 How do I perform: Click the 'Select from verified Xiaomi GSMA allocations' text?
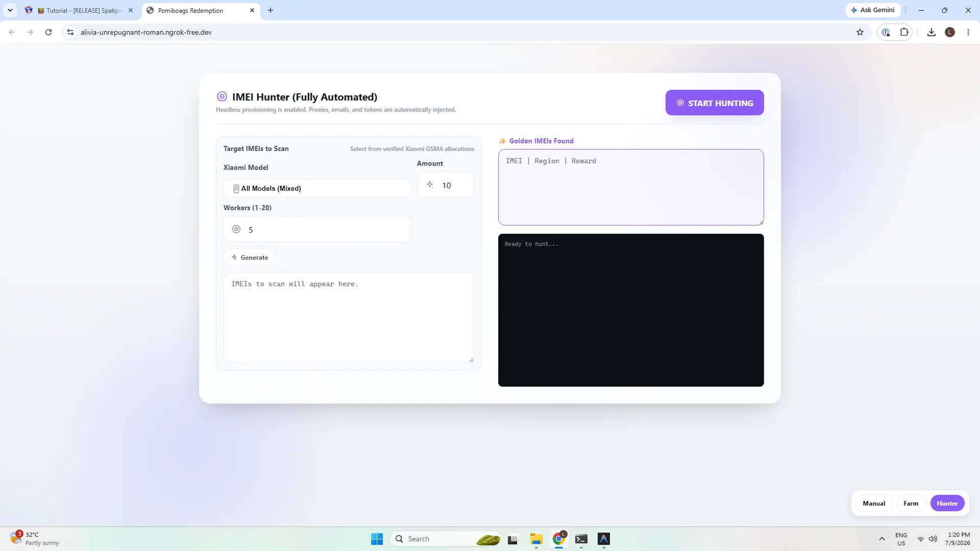click(412, 149)
